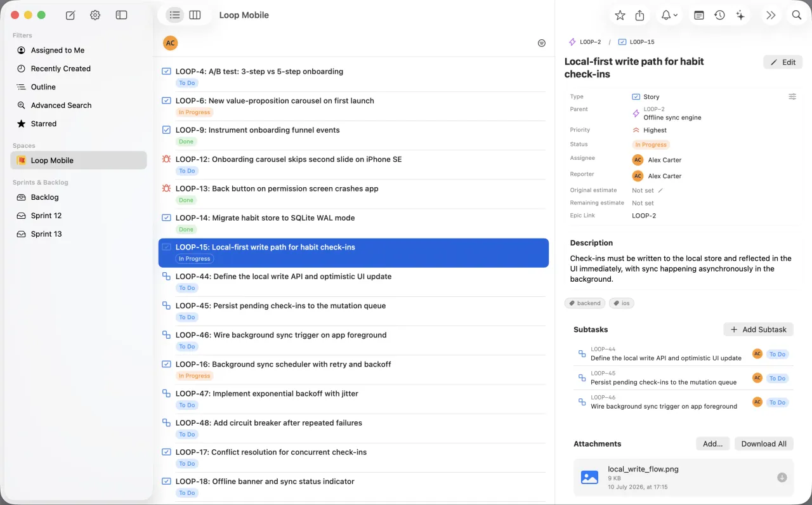The height and width of the screenshot is (505, 812).
Task: Toggle the sidebar panel icon
Action: [121, 15]
